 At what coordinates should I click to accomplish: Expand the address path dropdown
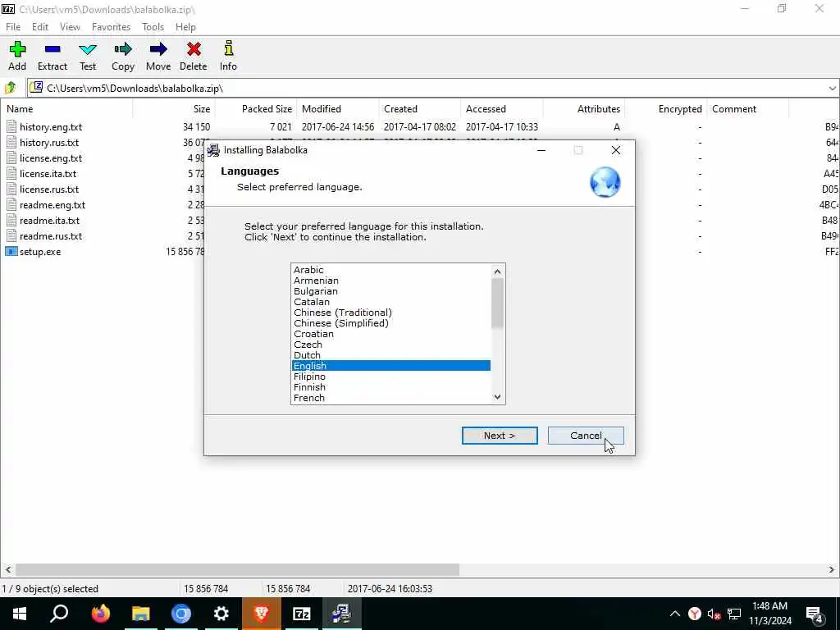coord(832,89)
